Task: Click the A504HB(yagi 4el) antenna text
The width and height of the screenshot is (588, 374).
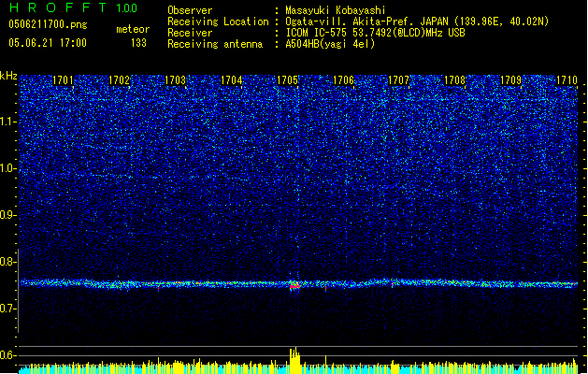Action: pos(330,44)
